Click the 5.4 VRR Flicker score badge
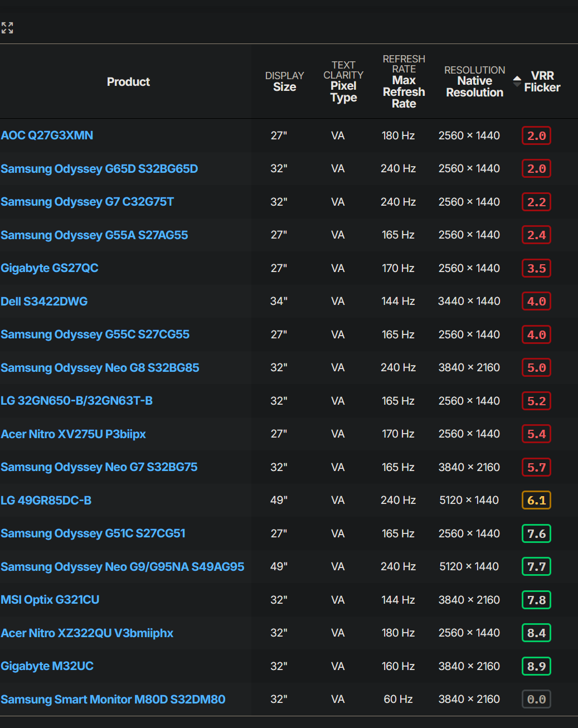 [x=536, y=434]
